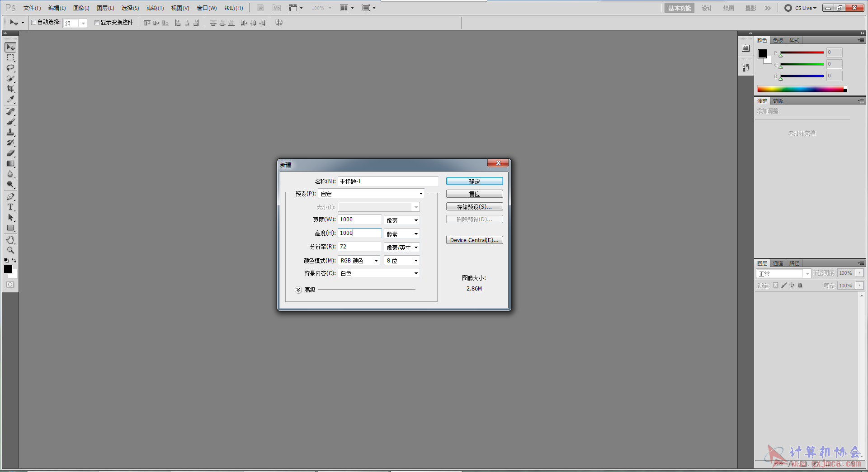Enable the 自动选择 checkbox
Image resolution: width=868 pixels, height=472 pixels.
click(33, 22)
